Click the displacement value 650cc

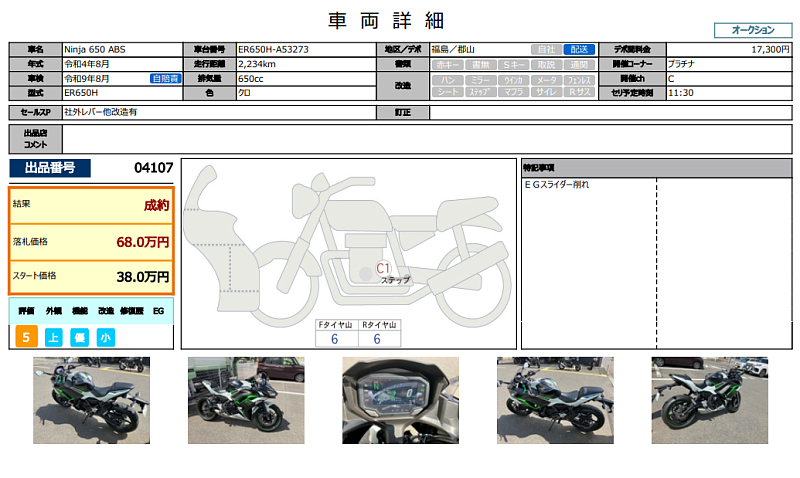coord(251,79)
